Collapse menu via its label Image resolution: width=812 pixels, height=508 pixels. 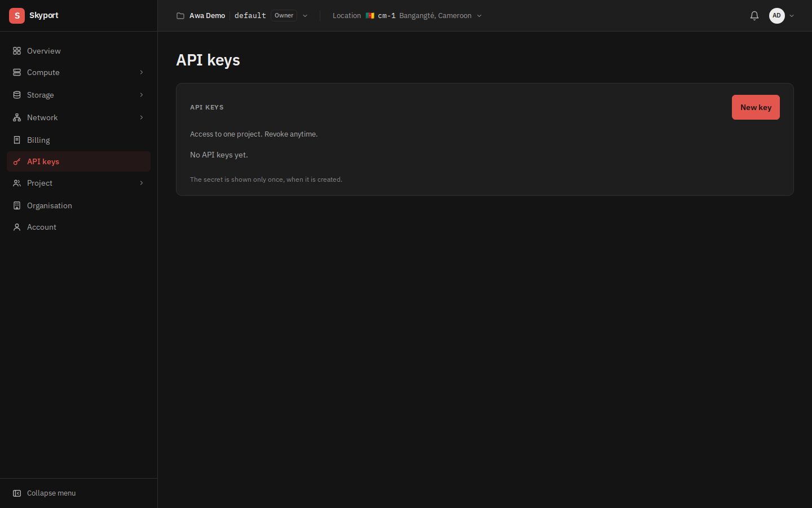pyautogui.click(x=51, y=493)
